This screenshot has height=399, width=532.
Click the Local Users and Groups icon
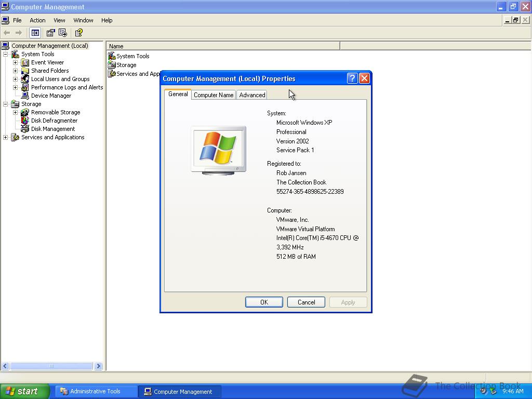pos(25,79)
